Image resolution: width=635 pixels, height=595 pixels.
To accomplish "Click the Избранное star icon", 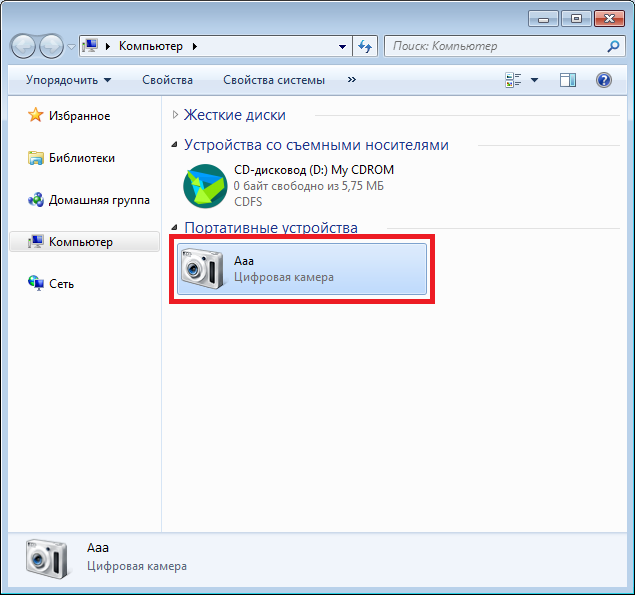I will tap(36, 115).
